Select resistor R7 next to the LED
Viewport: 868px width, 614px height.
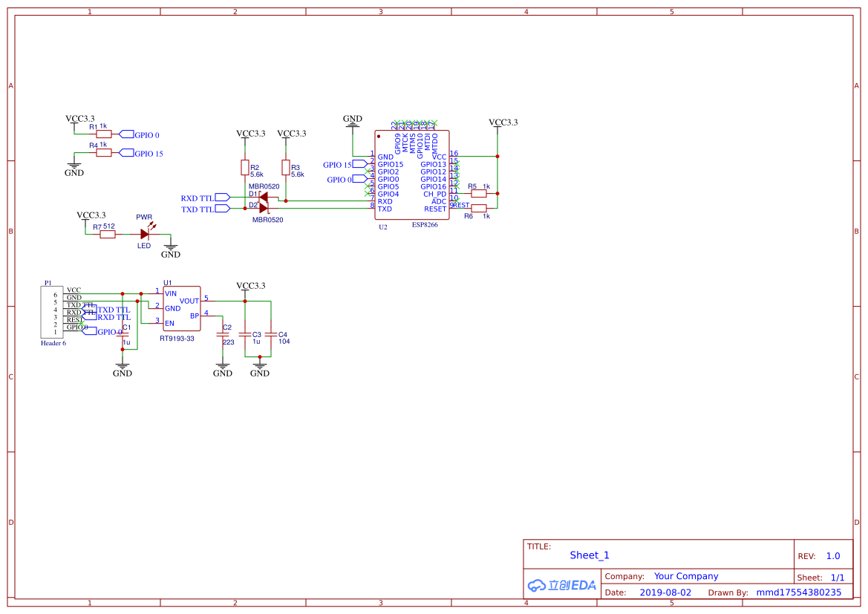coord(108,234)
